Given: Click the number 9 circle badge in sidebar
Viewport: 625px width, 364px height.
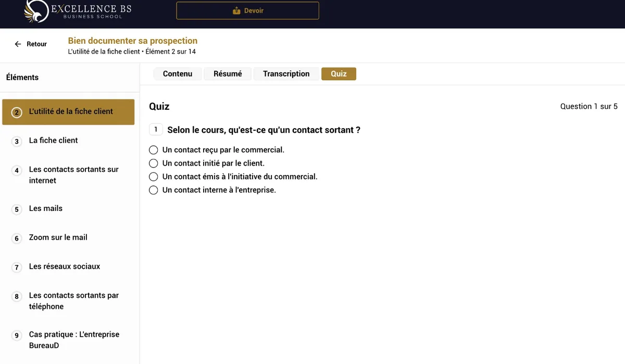Looking at the screenshot, I should 17,335.
